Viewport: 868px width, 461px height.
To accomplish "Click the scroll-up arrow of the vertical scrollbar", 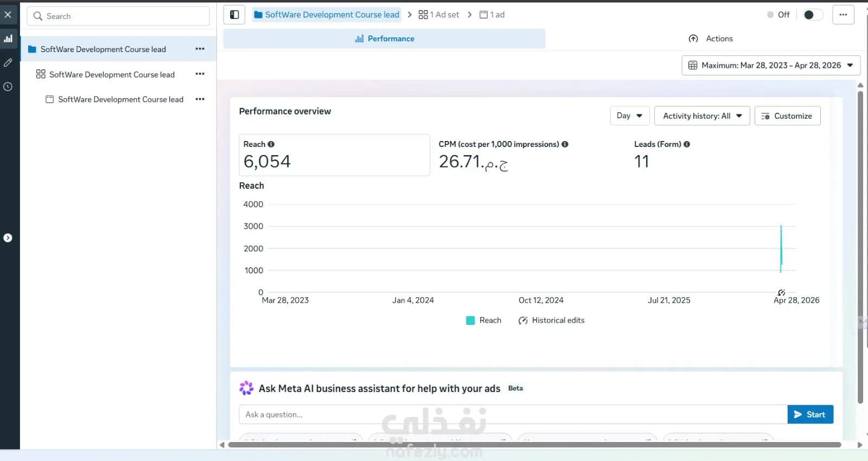I will (x=860, y=85).
